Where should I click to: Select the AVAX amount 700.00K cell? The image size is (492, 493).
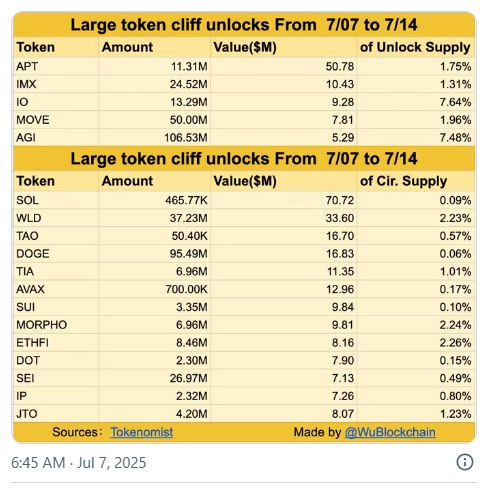pyautogui.click(x=154, y=289)
